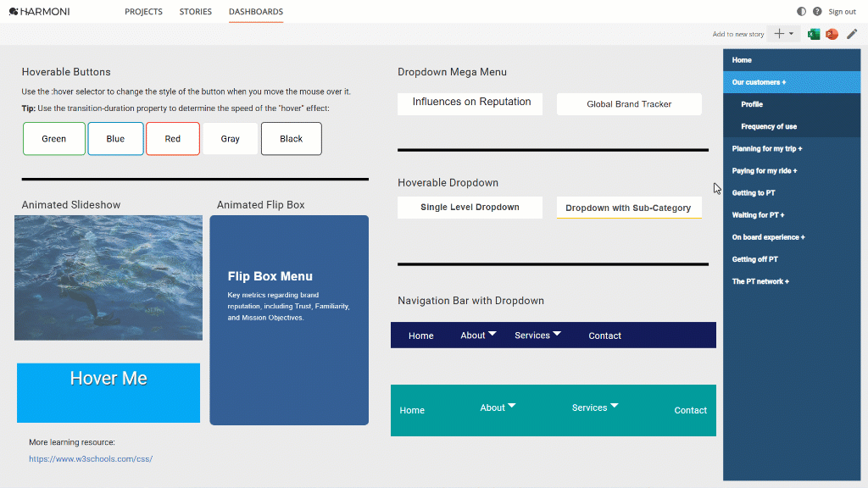Screen dimensions: 868x488
Task: Export dashboard to Excel
Action: 814,34
